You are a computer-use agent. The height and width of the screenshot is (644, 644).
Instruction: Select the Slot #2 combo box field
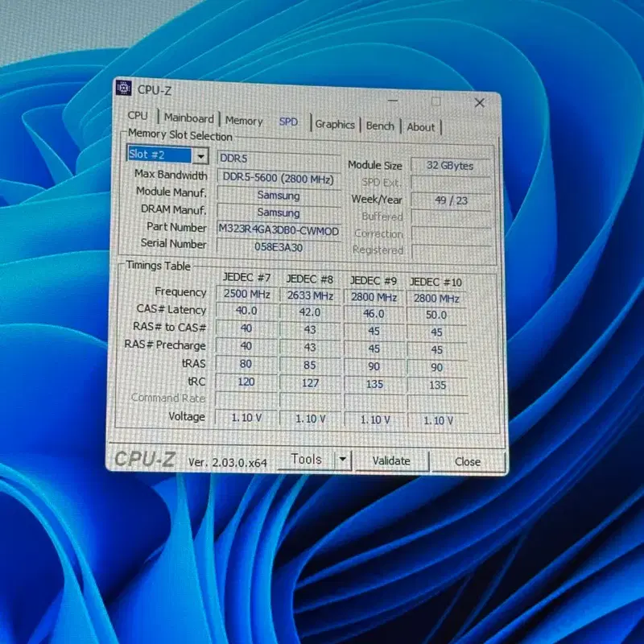tap(167, 155)
